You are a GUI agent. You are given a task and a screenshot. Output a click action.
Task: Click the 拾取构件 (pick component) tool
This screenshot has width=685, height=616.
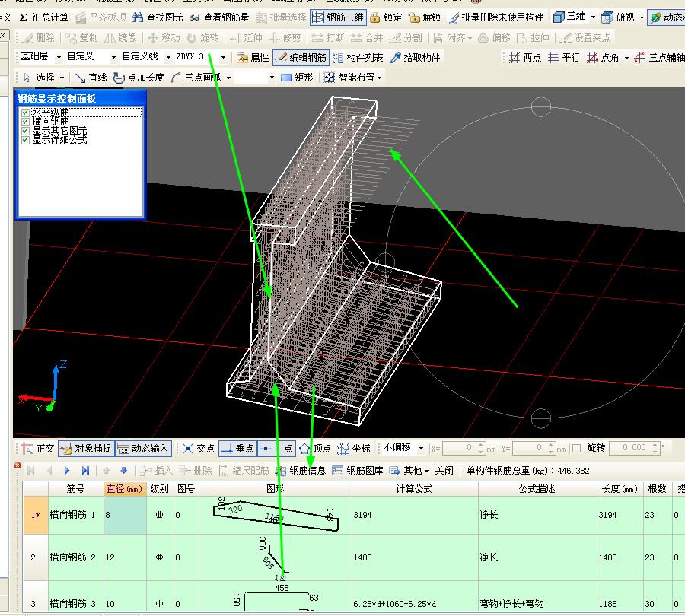click(x=415, y=57)
